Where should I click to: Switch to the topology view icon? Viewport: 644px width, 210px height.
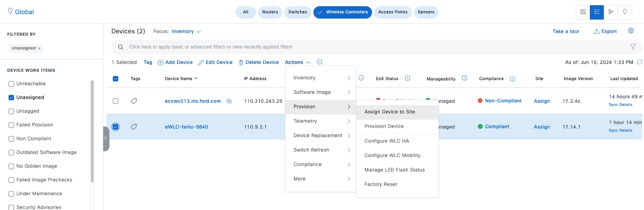(610, 12)
